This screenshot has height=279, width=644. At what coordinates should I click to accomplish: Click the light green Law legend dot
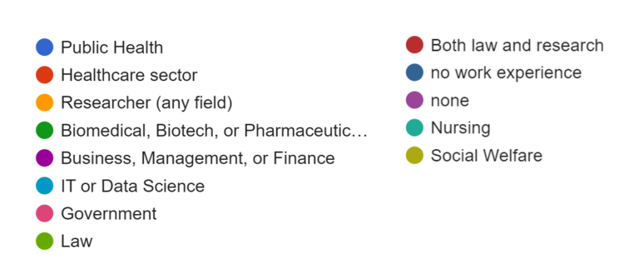click(45, 241)
